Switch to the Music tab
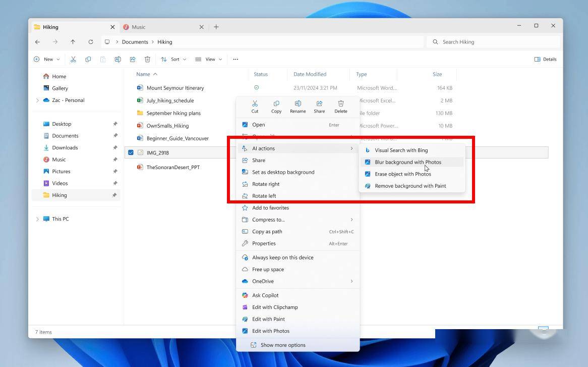Viewport: 588px width, 367px height. 163,27
